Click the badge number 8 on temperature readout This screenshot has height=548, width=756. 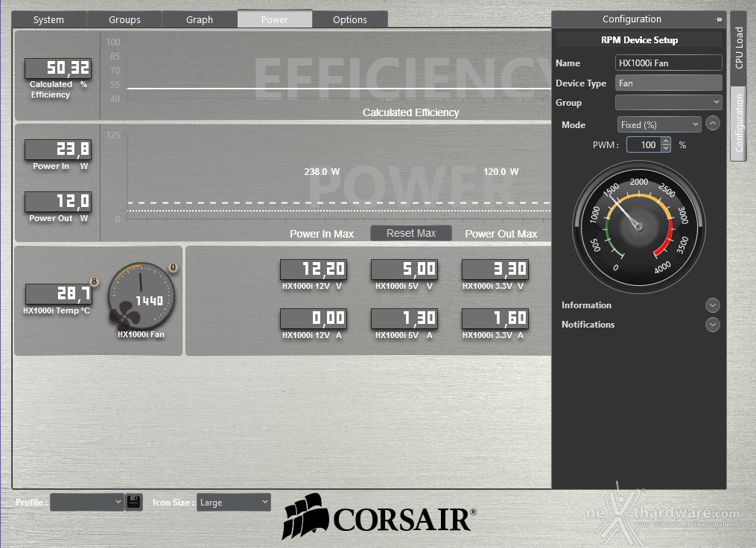(x=94, y=281)
